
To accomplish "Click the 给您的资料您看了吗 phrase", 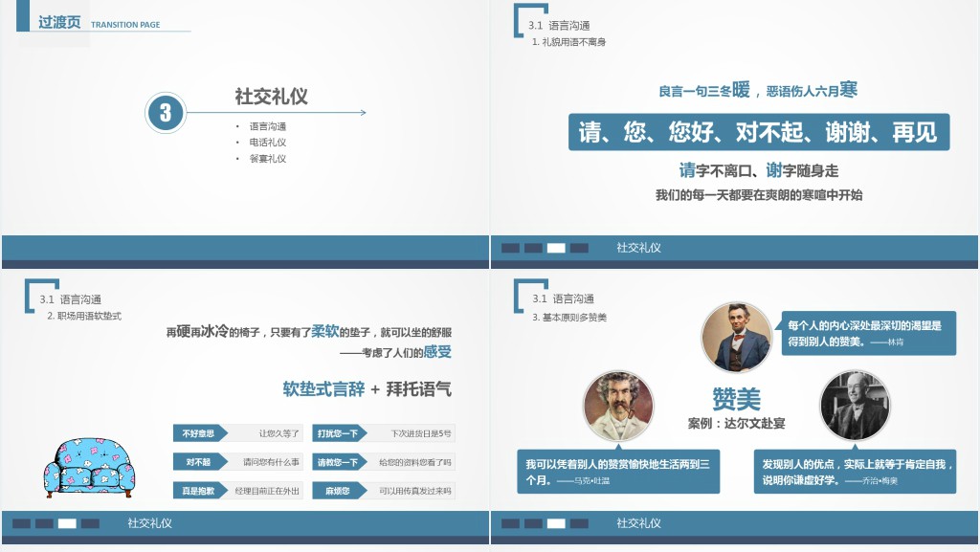I will coord(415,462).
